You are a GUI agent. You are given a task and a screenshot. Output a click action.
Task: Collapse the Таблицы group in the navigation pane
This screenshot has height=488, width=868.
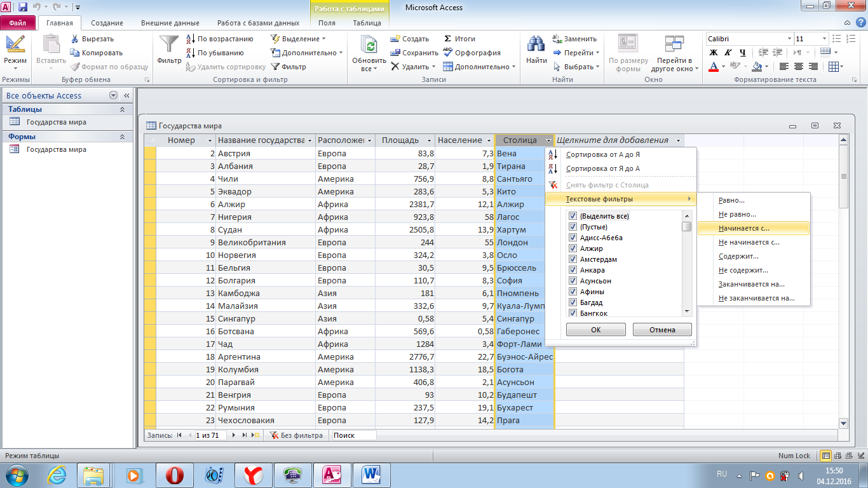point(122,109)
